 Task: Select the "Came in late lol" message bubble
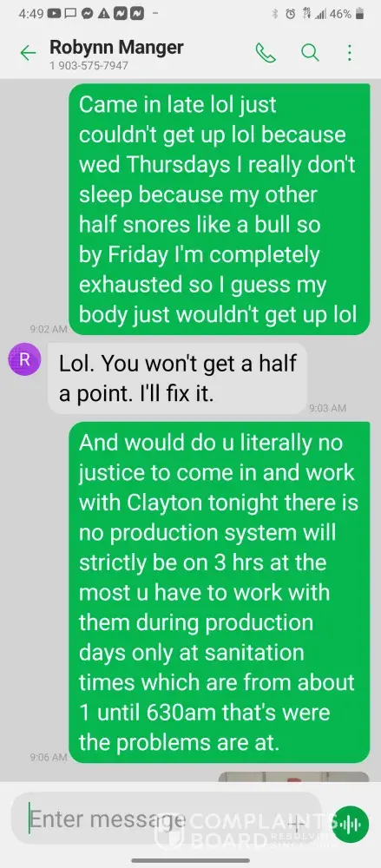(219, 209)
